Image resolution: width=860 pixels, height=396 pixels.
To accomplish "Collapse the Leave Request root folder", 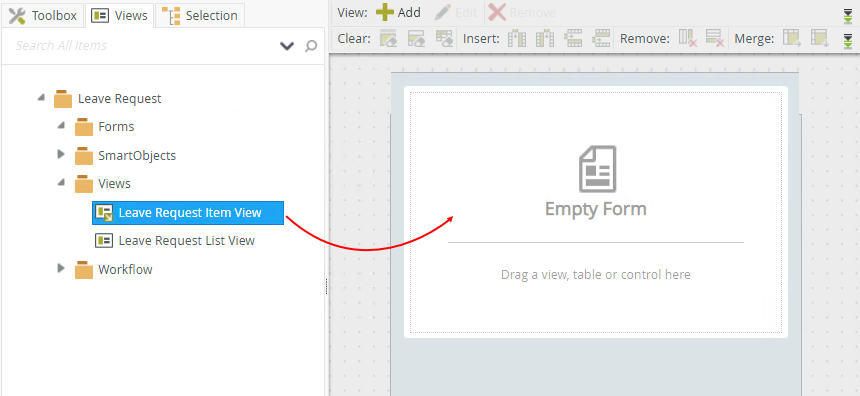I will click(x=41, y=98).
